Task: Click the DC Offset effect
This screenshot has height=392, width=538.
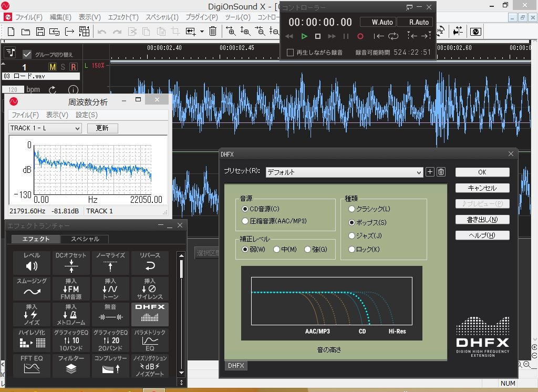Action: 71,263
